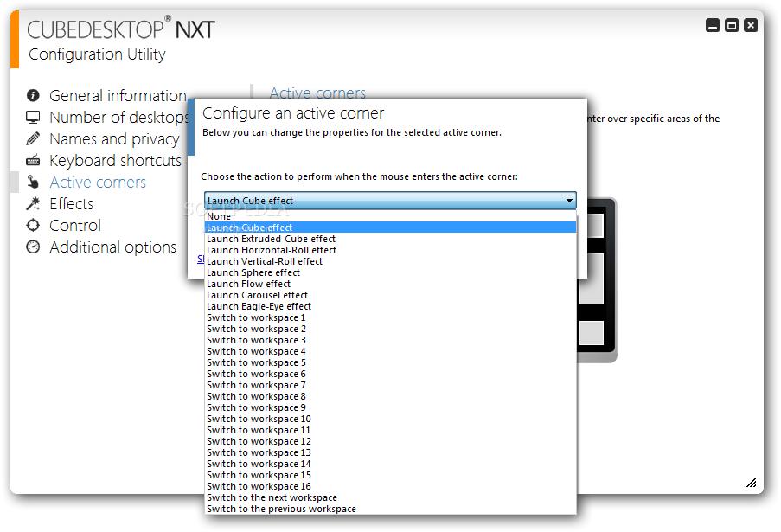Image resolution: width=781 pixels, height=532 pixels.
Task: Open Additional options page
Action: 113,247
